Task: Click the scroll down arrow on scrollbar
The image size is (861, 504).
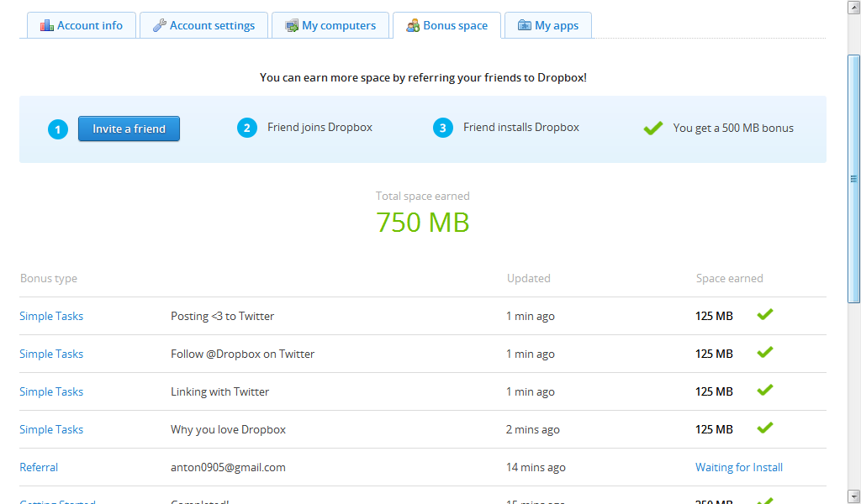Action: point(853,496)
